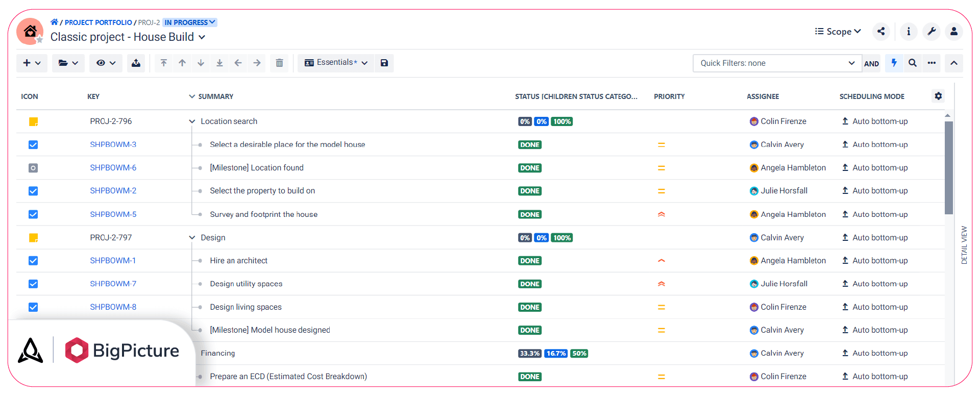Click checkbox icon for SHPBOWM-2
980x398 pixels.
pos(33,191)
